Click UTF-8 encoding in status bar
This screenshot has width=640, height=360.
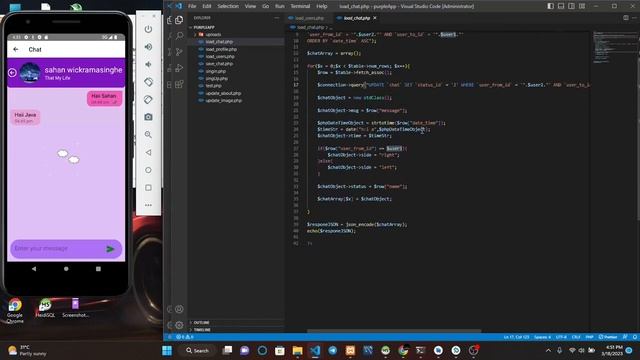click(562, 337)
